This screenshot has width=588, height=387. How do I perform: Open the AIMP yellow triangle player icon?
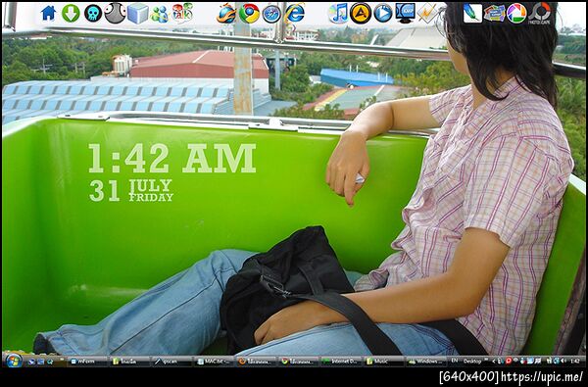click(361, 13)
